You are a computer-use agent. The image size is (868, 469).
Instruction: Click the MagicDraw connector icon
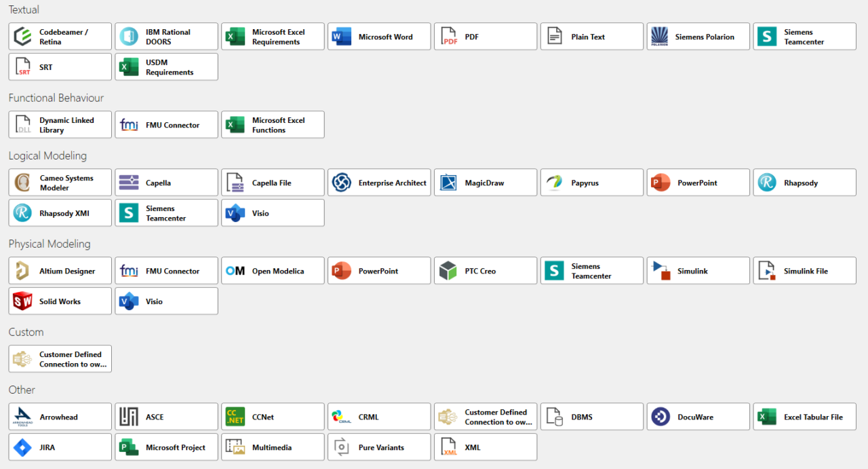click(448, 183)
